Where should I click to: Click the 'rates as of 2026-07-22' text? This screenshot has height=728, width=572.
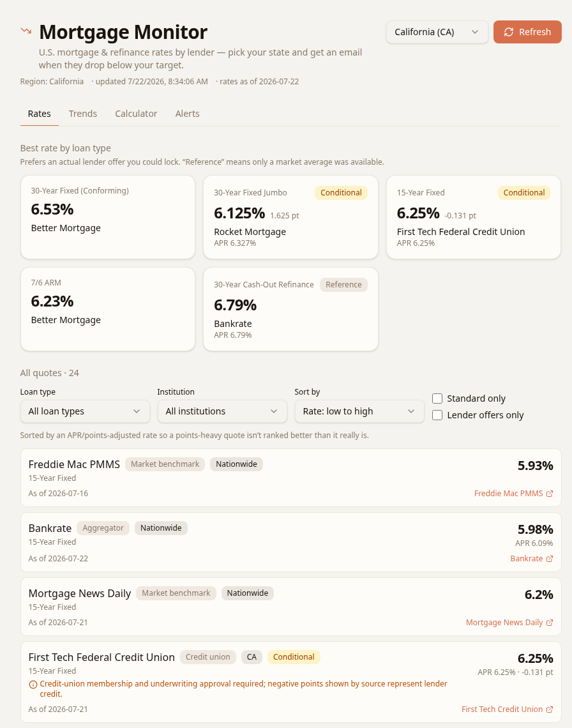pos(259,82)
